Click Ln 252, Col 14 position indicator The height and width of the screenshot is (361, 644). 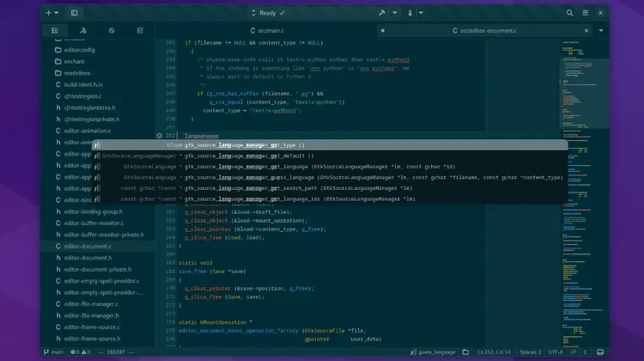click(494, 352)
